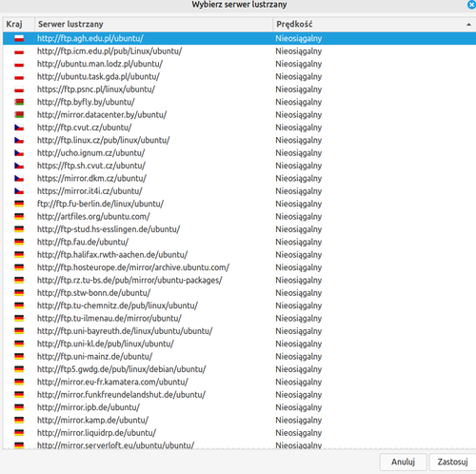Click German flag beside ftp-stud.hs-esslingen.de
The image size is (476, 474).
19,229
